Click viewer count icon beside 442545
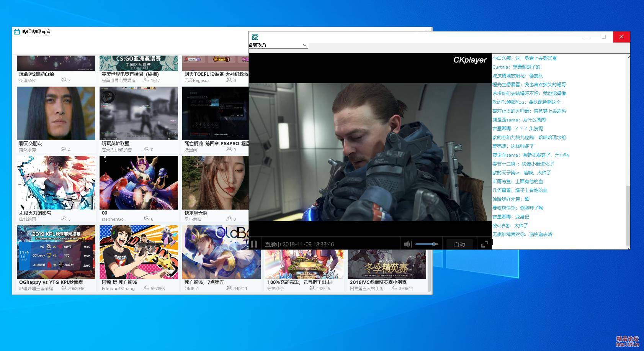Image resolution: width=644 pixels, height=351 pixels. click(x=312, y=288)
